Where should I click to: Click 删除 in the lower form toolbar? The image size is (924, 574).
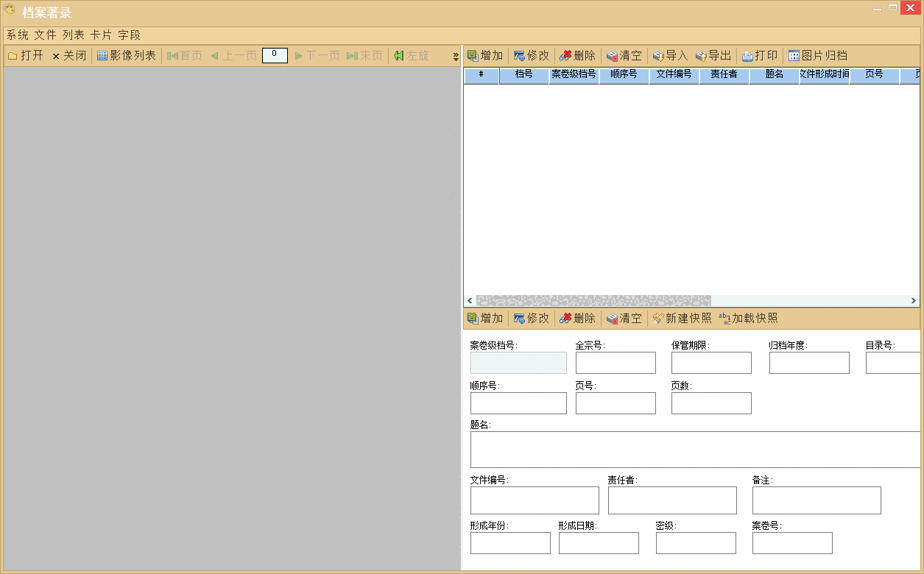(x=577, y=319)
